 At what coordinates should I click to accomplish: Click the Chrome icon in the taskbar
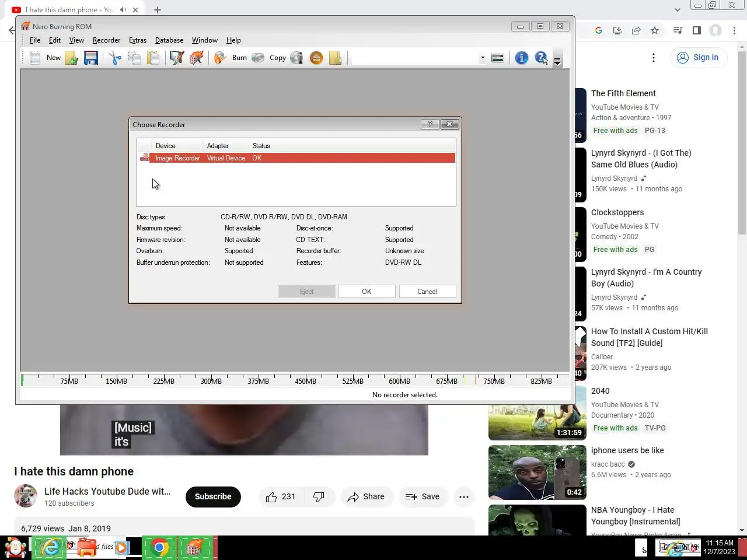tap(159, 548)
